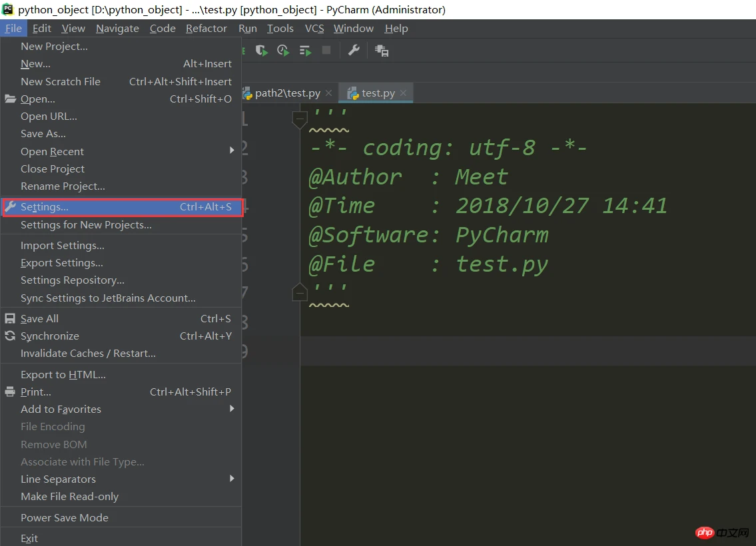The image size is (756, 546).
Task: Click the Python file icon on test.py tab
Action: [353, 93]
